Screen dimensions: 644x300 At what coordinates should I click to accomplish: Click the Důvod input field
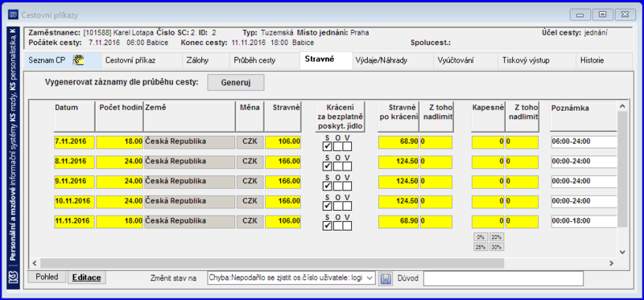(503, 278)
